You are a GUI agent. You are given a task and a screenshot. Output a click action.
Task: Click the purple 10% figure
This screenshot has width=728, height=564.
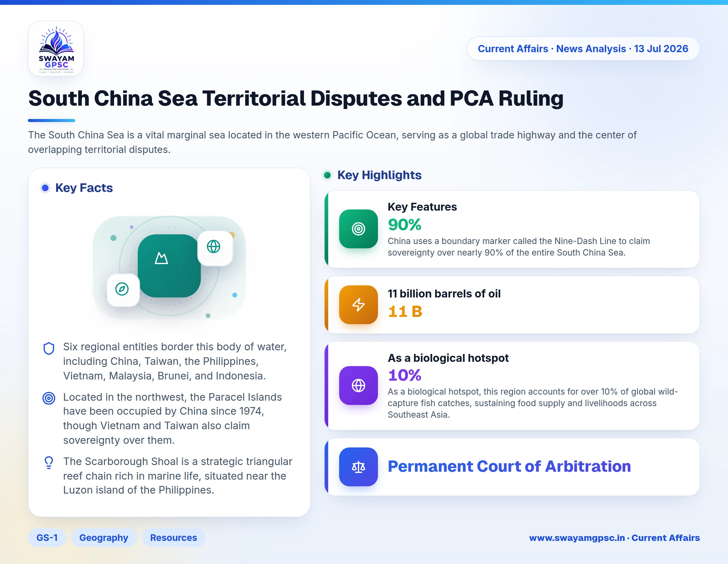click(x=404, y=375)
